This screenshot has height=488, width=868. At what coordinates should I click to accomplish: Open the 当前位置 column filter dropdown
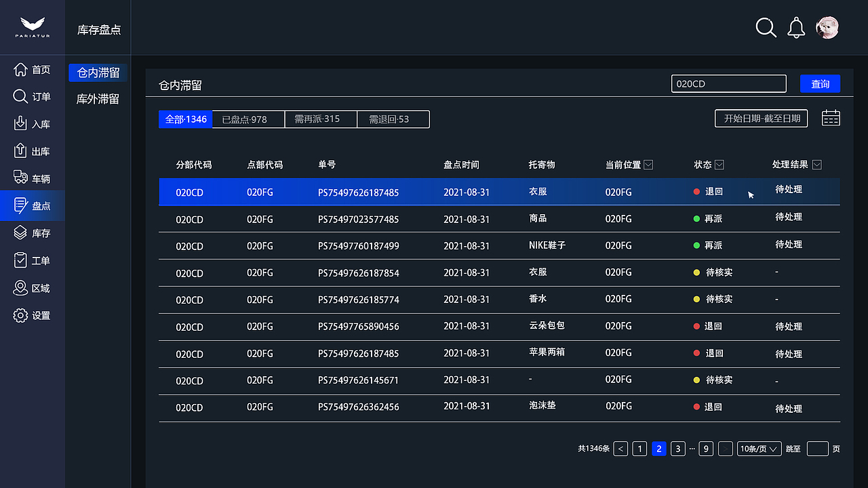click(648, 164)
